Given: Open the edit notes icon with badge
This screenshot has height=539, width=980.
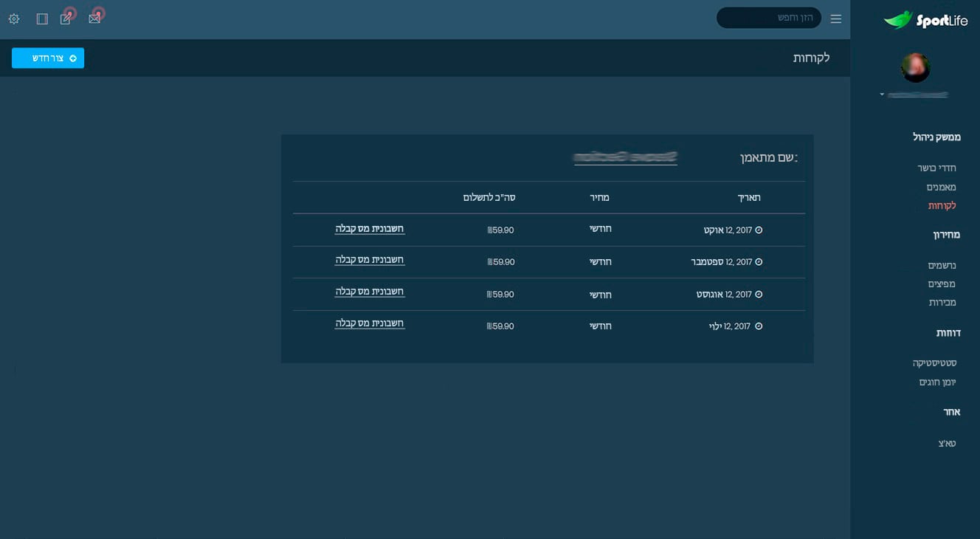Looking at the screenshot, I should pos(66,18).
